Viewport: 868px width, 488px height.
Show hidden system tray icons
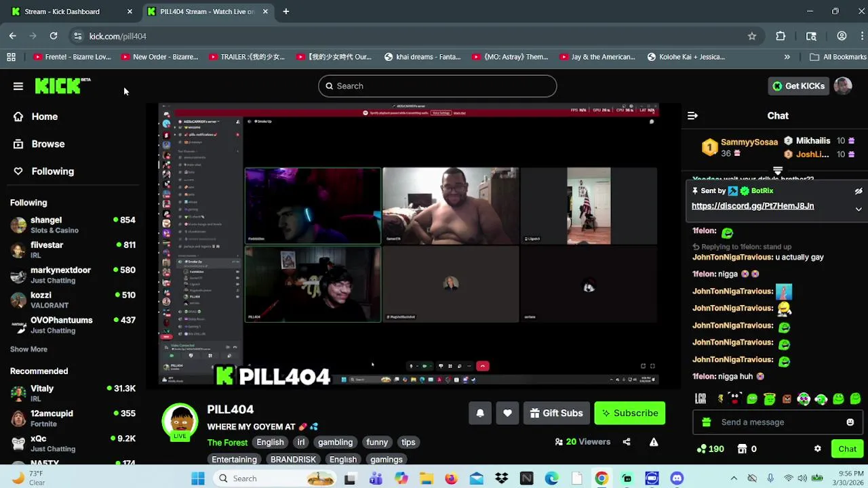(733, 479)
